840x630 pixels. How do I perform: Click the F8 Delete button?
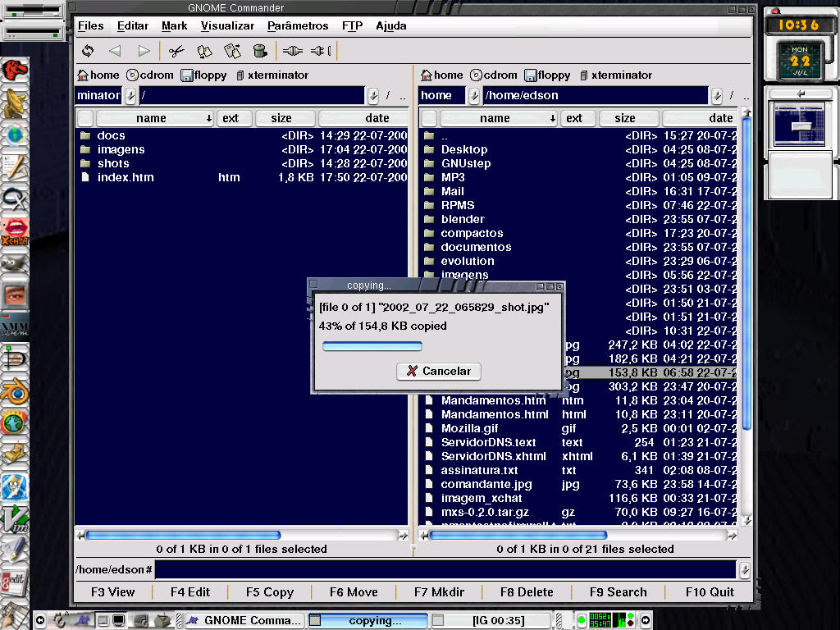(527, 592)
